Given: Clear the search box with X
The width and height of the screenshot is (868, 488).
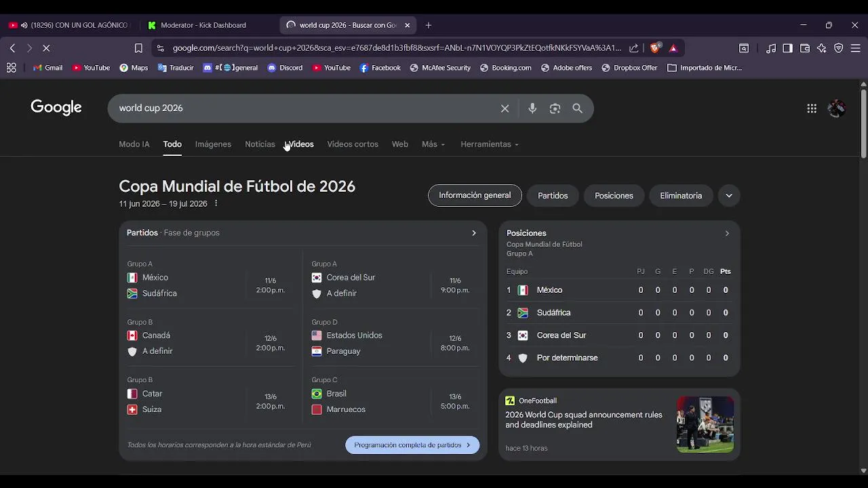Looking at the screenshot, I should point(505,108).
